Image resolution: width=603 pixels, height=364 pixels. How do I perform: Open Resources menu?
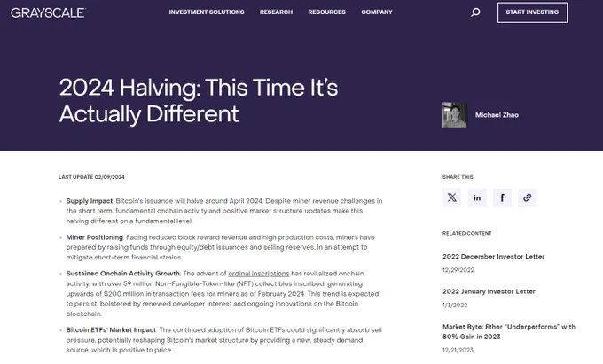pyautogui.click(x=327, y=12)
